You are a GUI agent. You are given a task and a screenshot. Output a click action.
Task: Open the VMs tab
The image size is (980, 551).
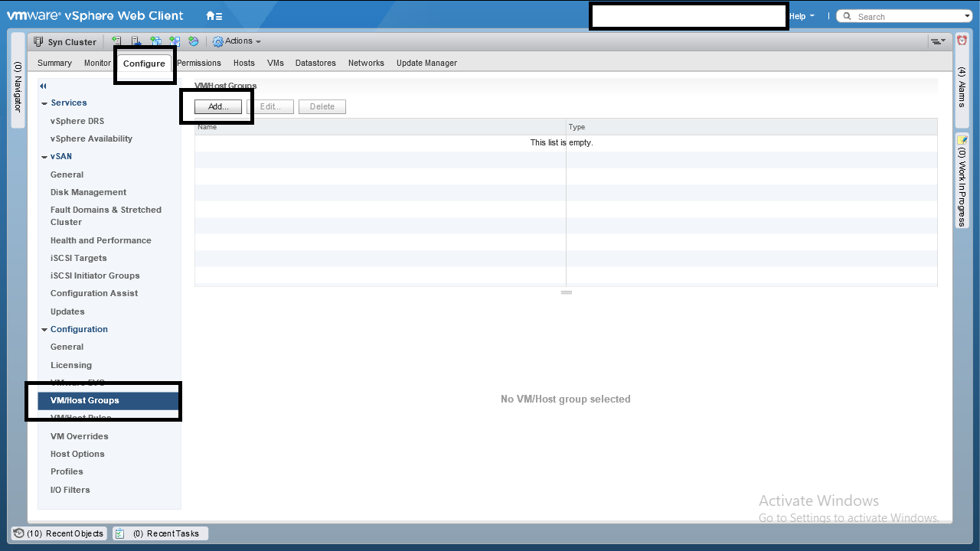(x=276, y=63)
